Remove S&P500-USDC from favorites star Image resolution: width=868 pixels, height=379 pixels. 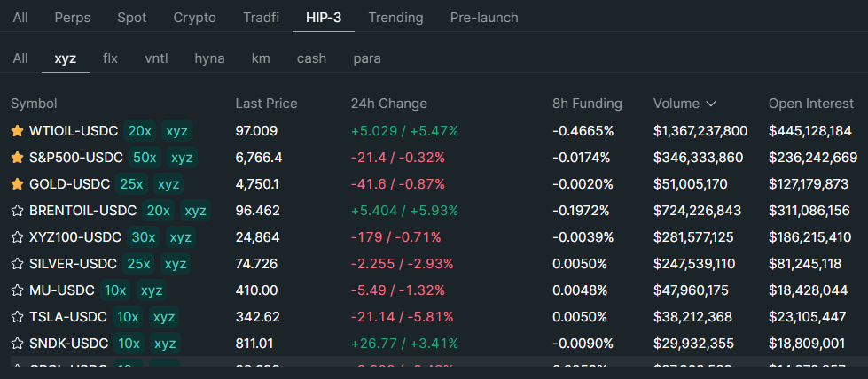click(17, 158)
